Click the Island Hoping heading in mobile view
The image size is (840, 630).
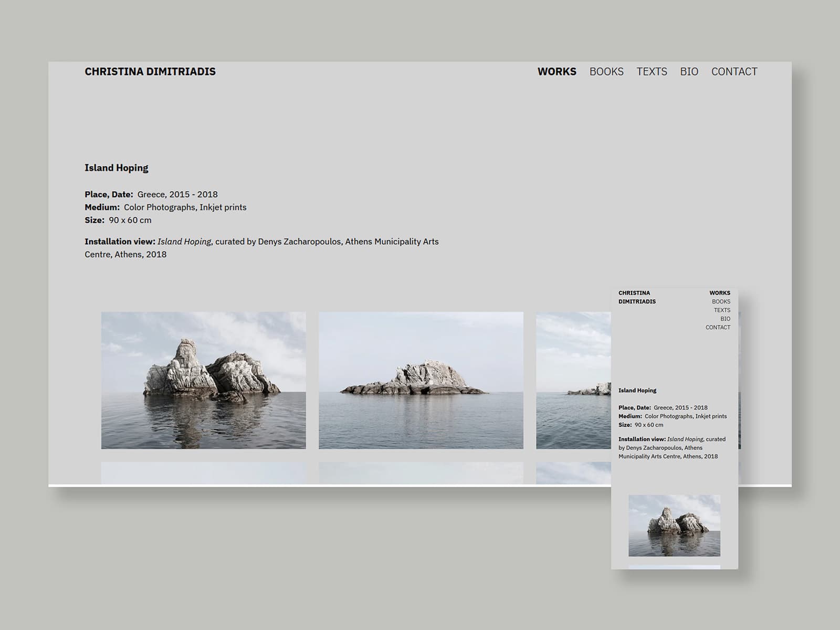(637, 390)
